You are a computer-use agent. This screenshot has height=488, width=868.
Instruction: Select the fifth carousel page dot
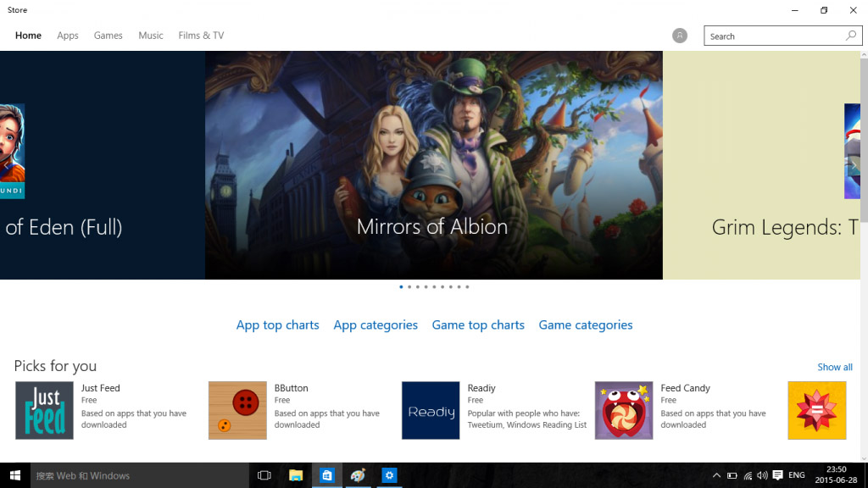435,286
